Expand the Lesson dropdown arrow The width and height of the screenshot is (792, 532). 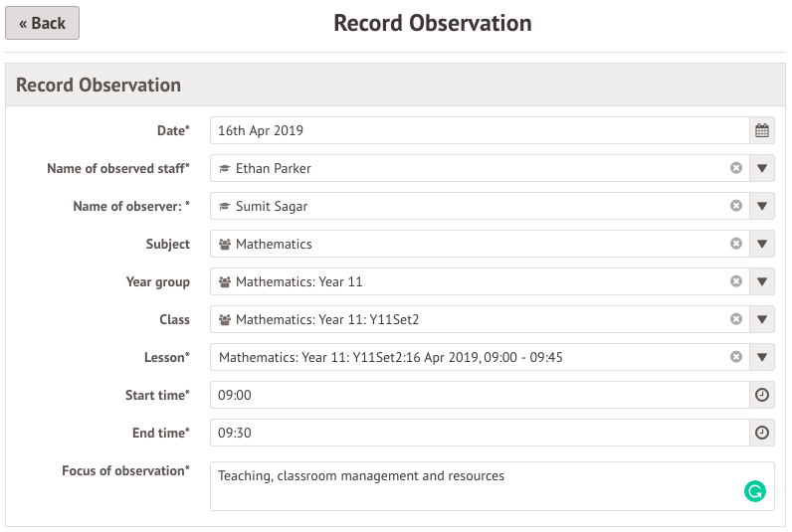click(x=761, y=357)
